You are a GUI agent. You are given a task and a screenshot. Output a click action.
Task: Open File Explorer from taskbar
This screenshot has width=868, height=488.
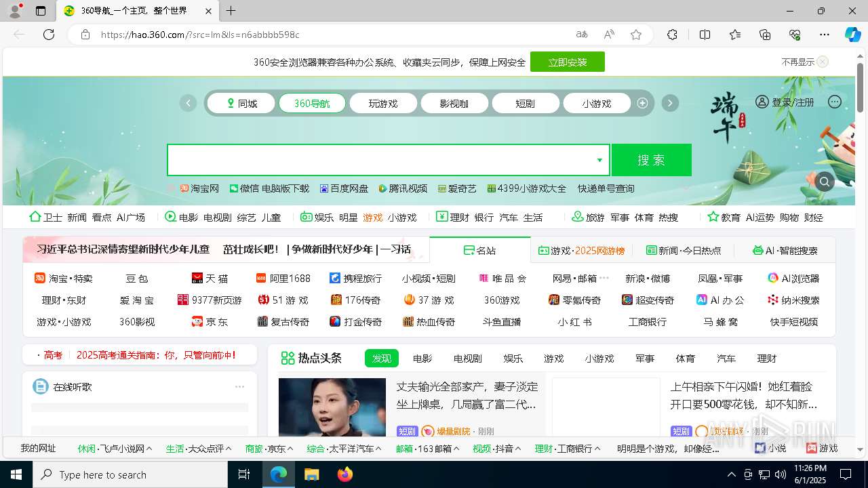[x=312, y=474]
